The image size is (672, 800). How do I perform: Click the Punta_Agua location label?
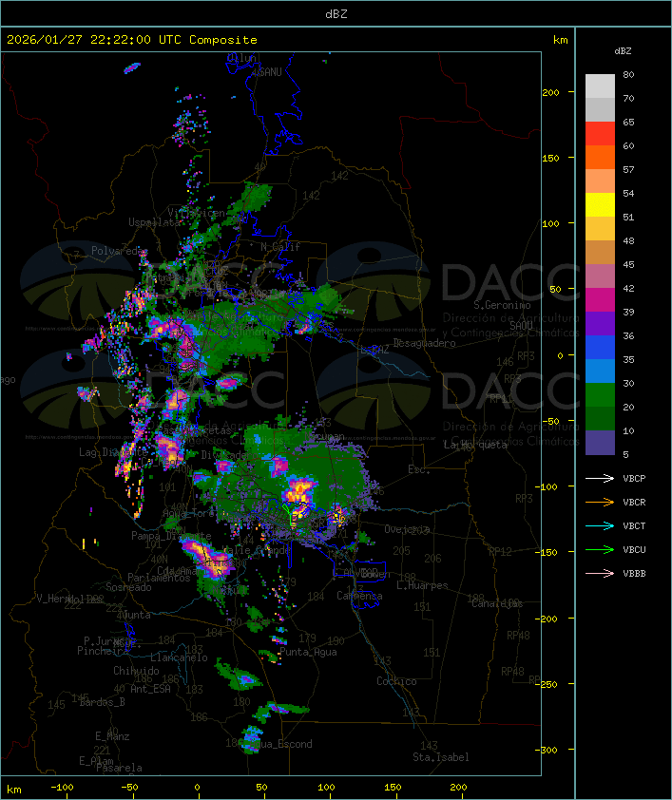point(307,652)
